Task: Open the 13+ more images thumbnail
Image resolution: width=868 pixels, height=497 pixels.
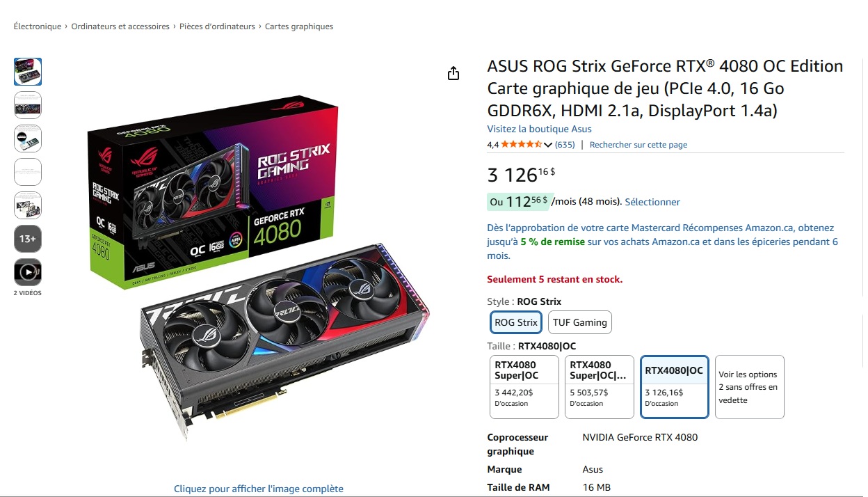Action: [28, 239]
